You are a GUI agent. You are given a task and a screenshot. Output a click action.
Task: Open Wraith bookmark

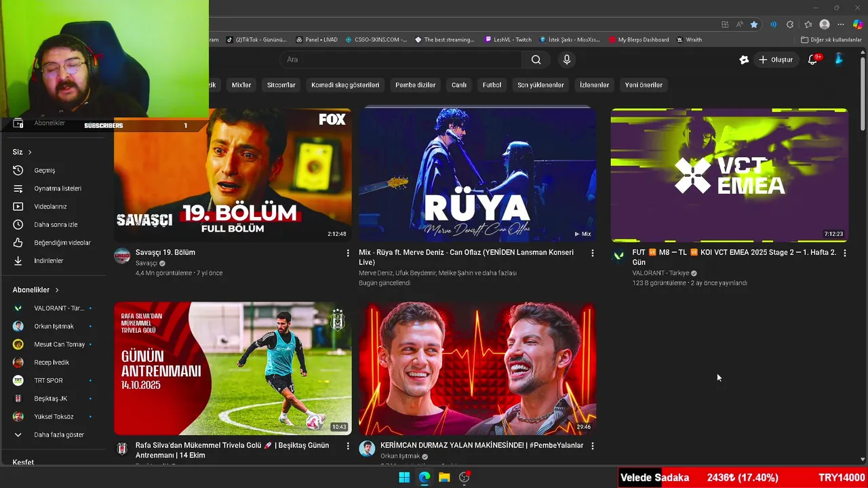point(689,40)
